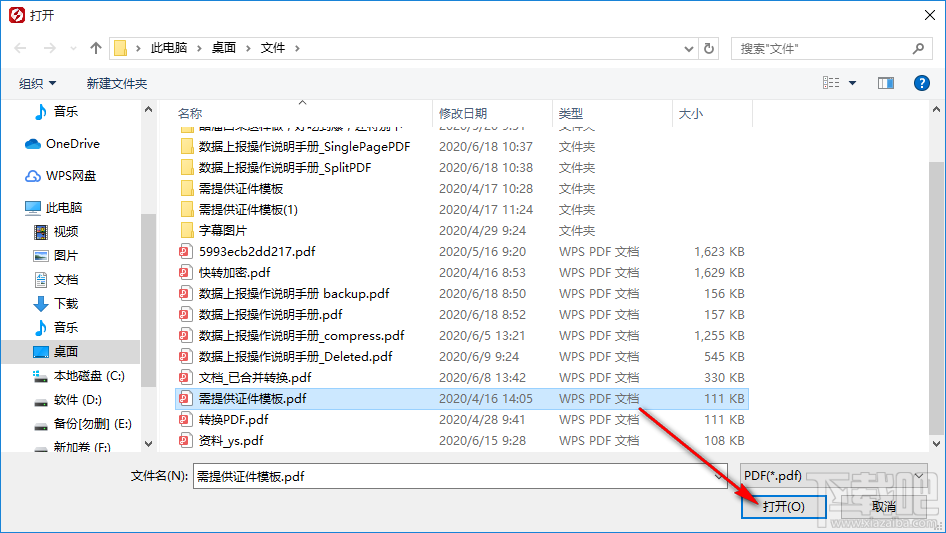
Task: Expand the filename history dropdown arrow
Action: [719, 476]
